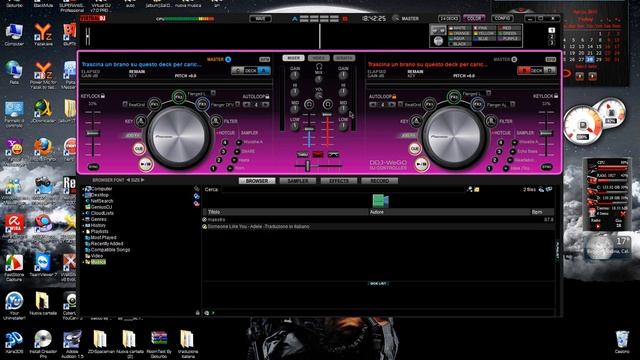
Task: Toggle right headphone cue button in mixer
Action: coord(328,104)
